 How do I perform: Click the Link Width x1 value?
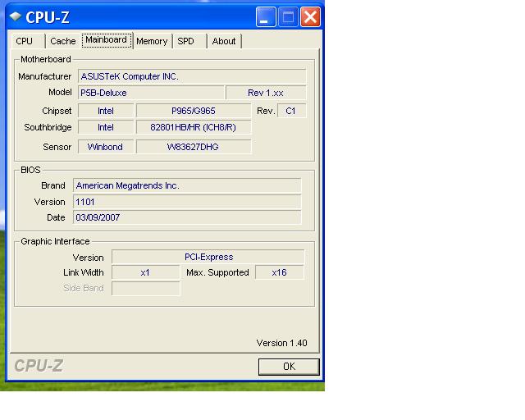146,272
